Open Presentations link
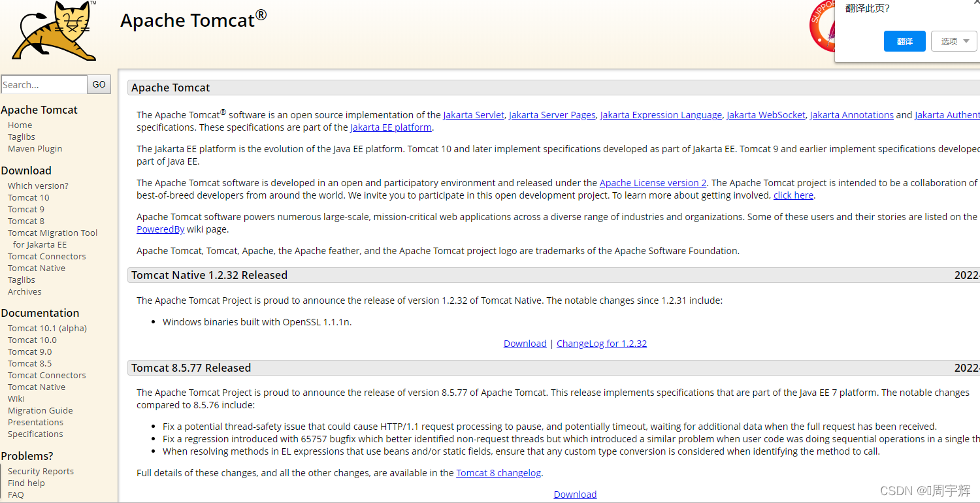Screen dimensions: 980x503 (35, 423)
